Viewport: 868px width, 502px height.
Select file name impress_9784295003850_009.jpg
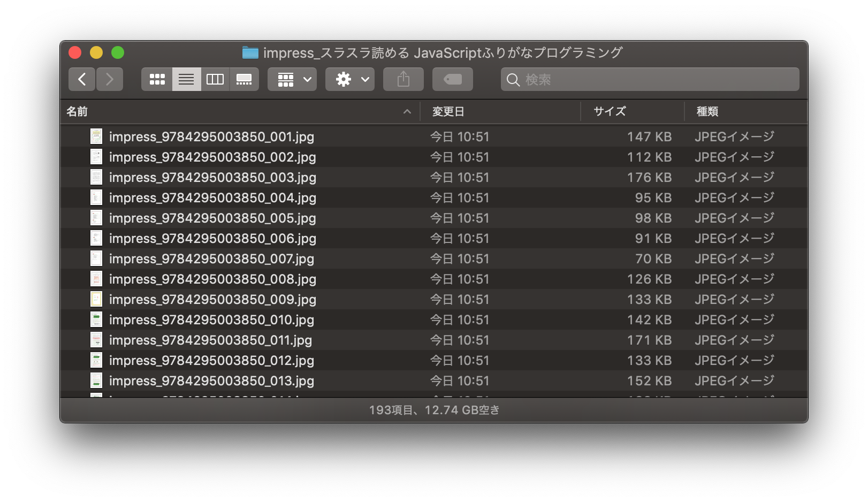[212, 300]
